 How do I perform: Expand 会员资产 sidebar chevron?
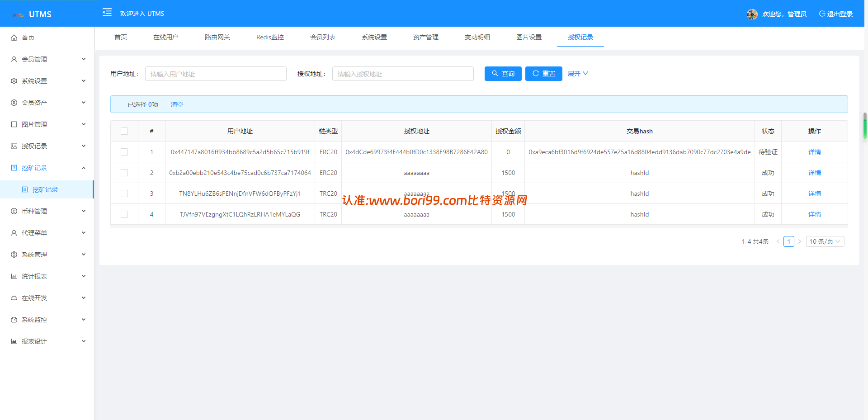(84, 103)
